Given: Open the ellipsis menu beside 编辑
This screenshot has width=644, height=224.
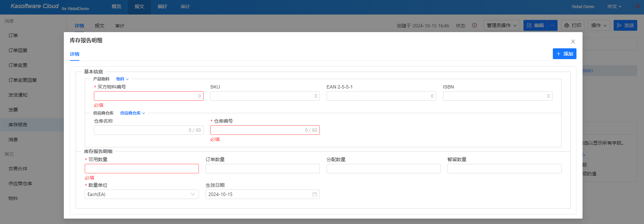Looking at the screenshot, I should [552, 25].
